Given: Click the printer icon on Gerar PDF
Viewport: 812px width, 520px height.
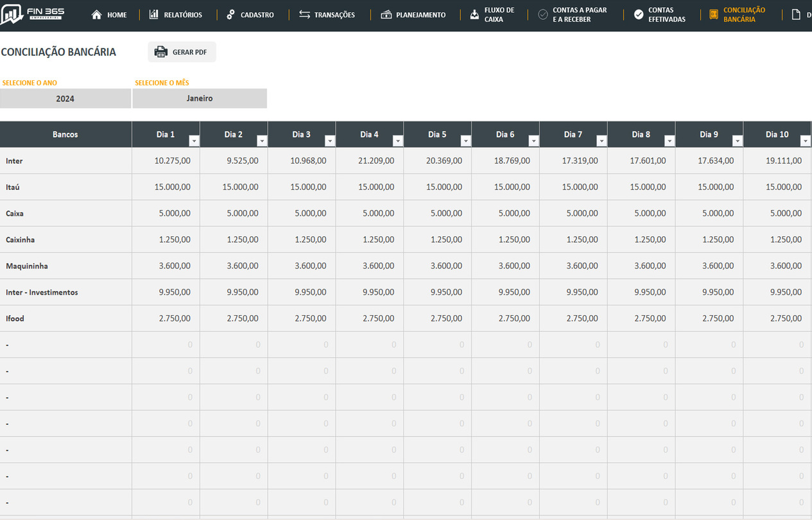Looking at the screenshot, I should [161, 52].
